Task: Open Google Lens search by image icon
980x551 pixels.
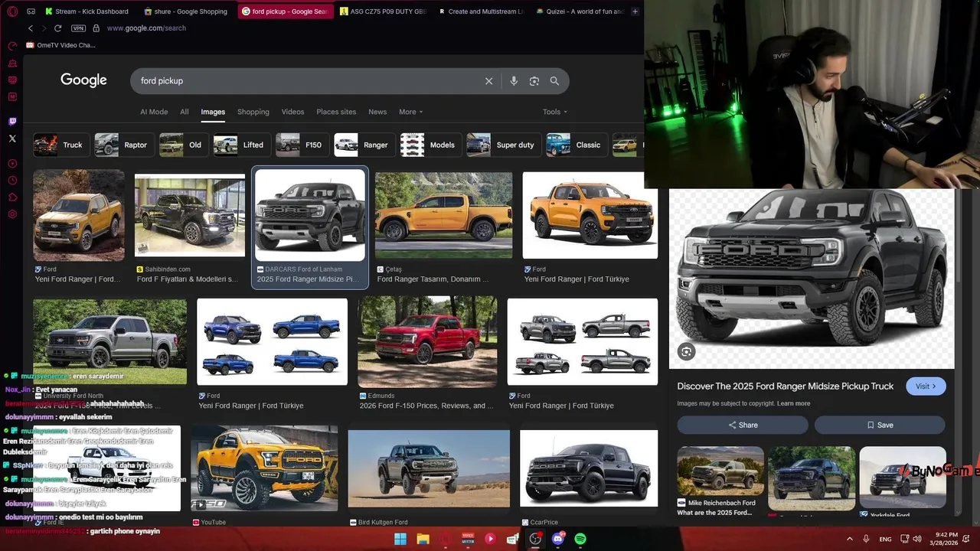Action: tap(534, 81)
